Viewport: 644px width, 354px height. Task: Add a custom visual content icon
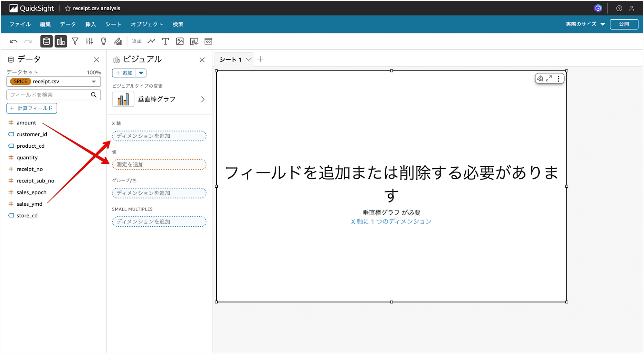click(194, 41)
